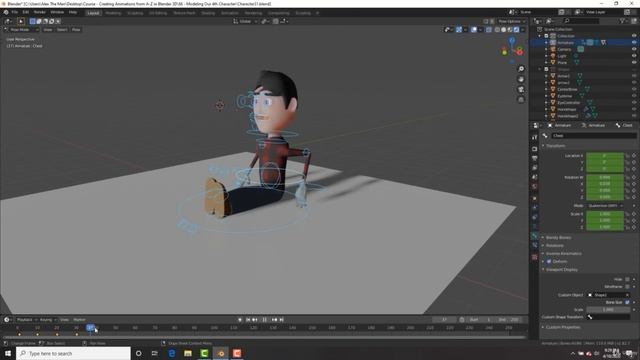The image size is (640, 360).
Task: Select the tweak select tool icon
Action: (x=21, y=21)
